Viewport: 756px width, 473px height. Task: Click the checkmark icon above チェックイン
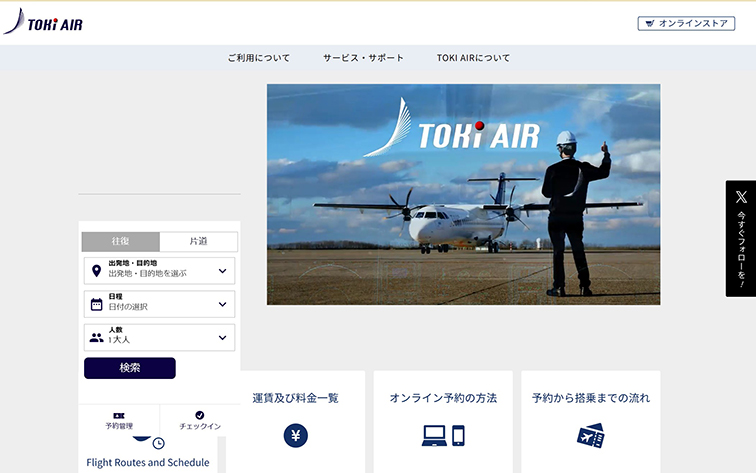point(200,415)
